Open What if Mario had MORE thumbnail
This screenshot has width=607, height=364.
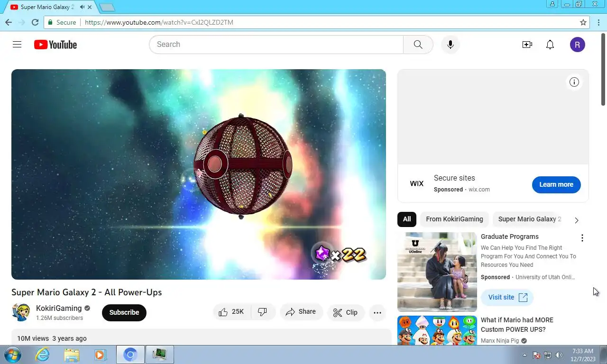(x=437, y=330)
